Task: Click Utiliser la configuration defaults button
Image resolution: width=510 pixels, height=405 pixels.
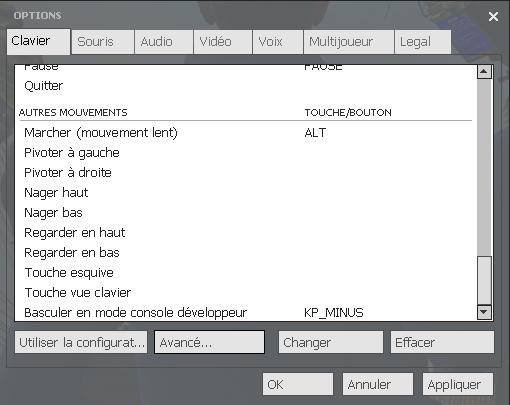Action: pyautogui.click(x=81, y=342)
